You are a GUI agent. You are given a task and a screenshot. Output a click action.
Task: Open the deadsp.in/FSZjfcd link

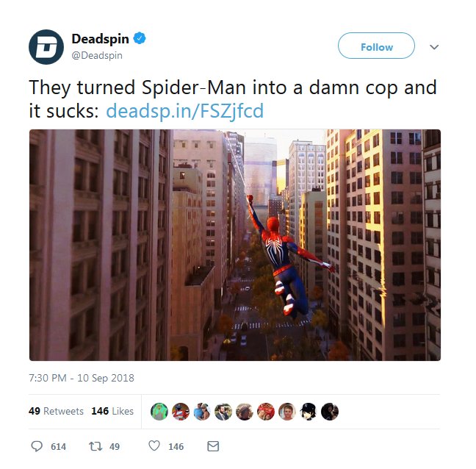pyautogui.click(x=184, y=111)
